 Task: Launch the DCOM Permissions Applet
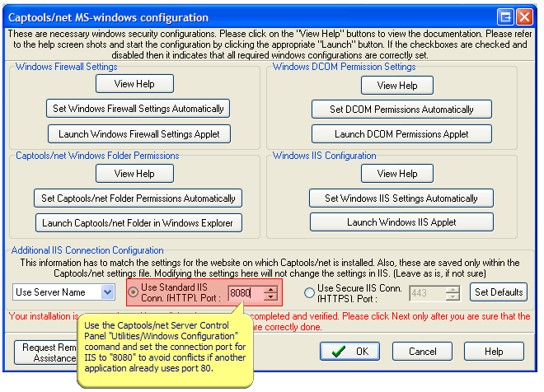[x=401, y=133]
